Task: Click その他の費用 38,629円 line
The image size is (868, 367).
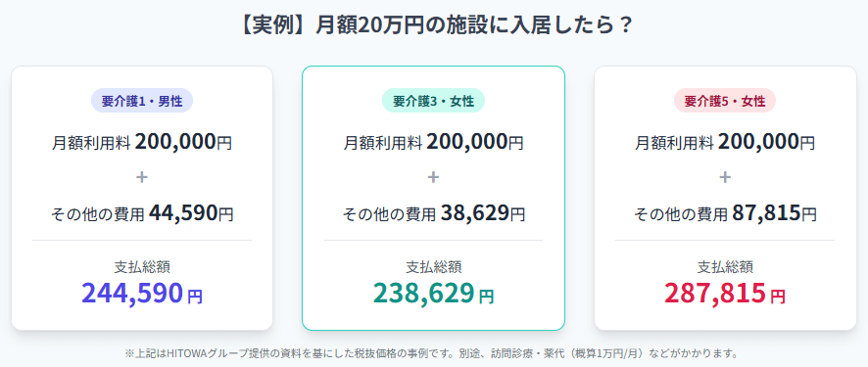Action: (433, 212)
